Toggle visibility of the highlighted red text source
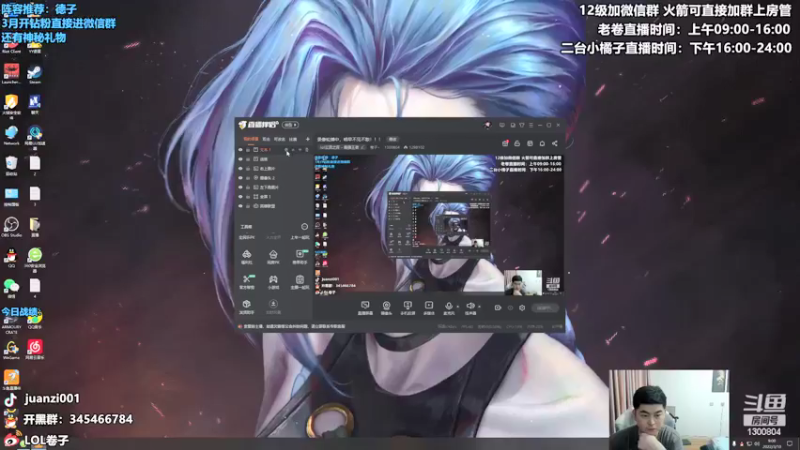Viewport: 800px width, 450px height. click(x=240, y=150)
